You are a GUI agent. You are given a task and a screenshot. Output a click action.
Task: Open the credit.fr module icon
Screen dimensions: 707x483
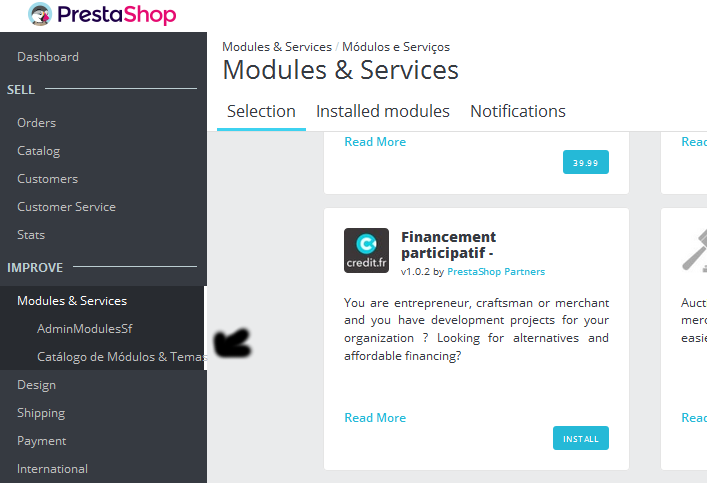click(366, 250)
